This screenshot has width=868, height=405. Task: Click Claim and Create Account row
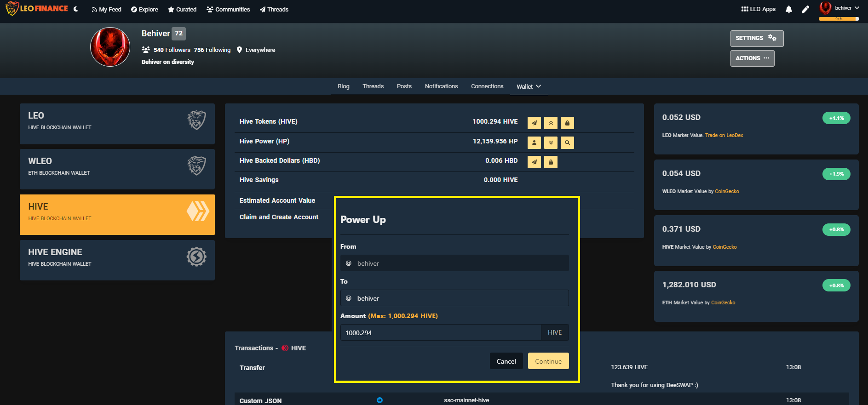tap(279, 217)
